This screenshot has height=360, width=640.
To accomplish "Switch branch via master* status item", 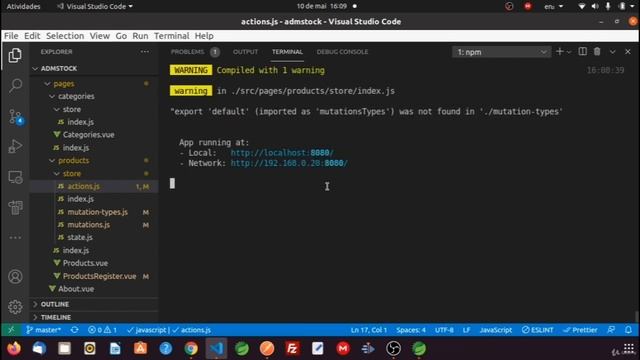I will coord(44,330).
